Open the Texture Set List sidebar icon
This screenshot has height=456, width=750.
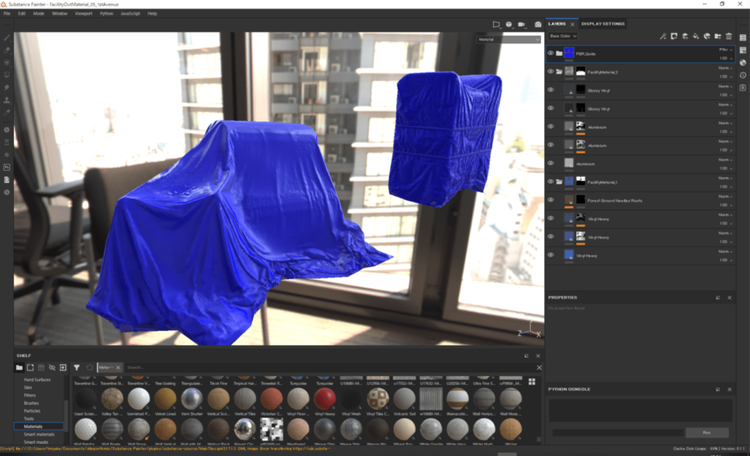pyautogui.click(x=743, y=38)
